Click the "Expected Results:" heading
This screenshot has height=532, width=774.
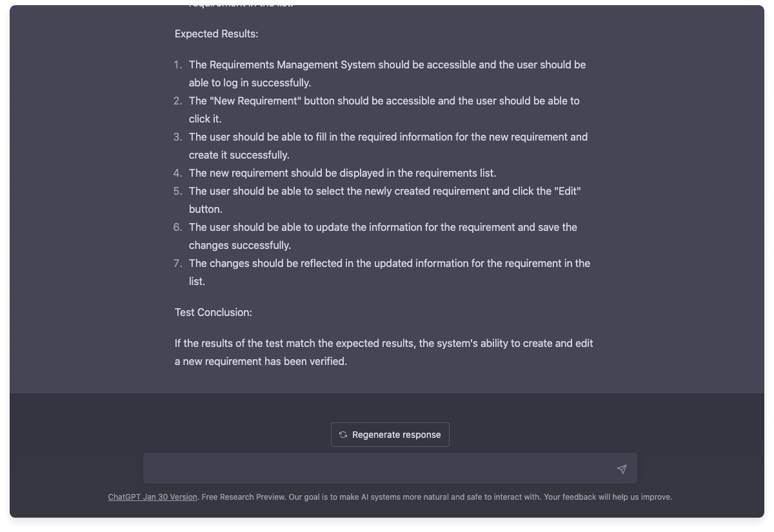[x=216, y=34]
